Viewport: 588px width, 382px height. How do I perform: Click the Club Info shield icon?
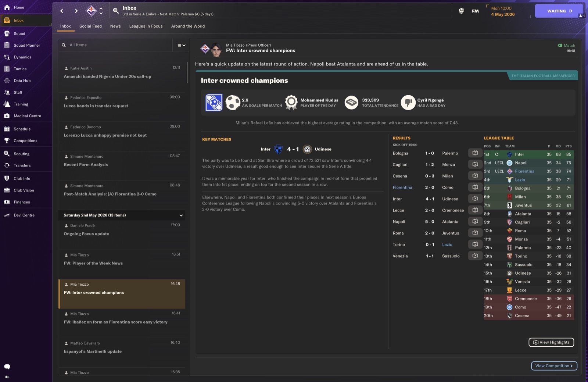(7, 178)
